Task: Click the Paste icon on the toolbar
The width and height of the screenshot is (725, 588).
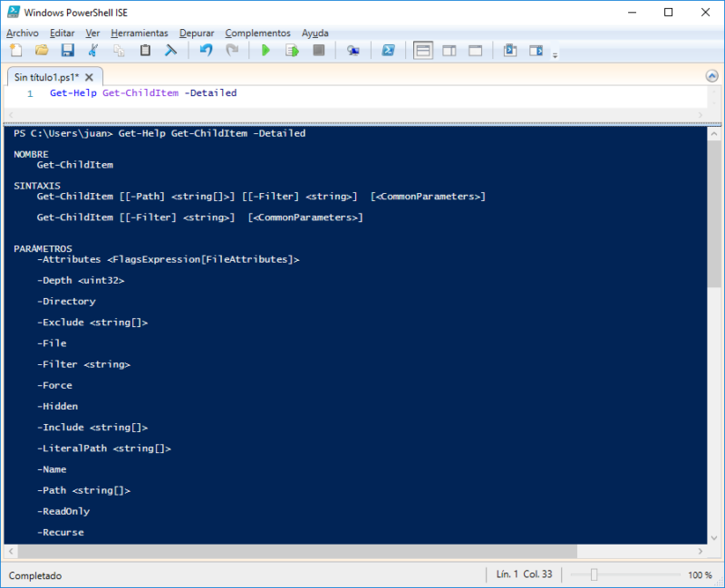Action: tap(143, 50)
